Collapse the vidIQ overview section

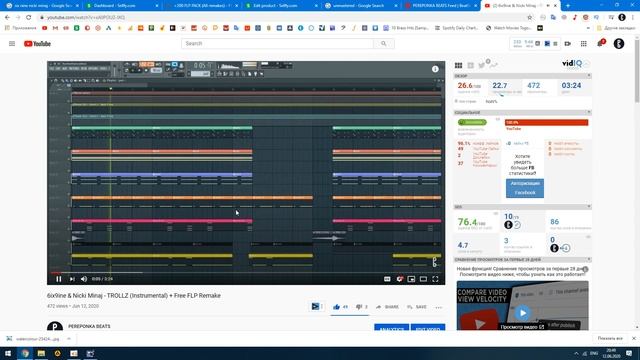click(589, 76)
